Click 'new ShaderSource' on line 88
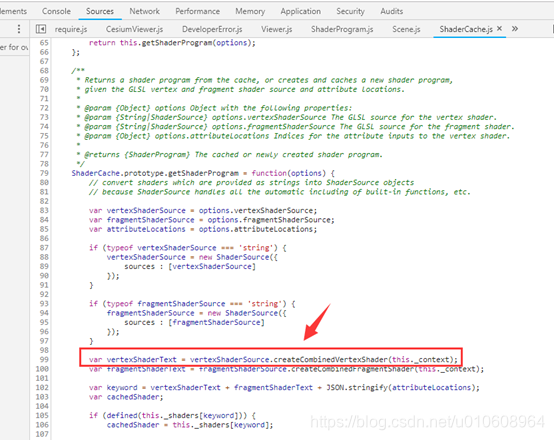 coord(234,257)
